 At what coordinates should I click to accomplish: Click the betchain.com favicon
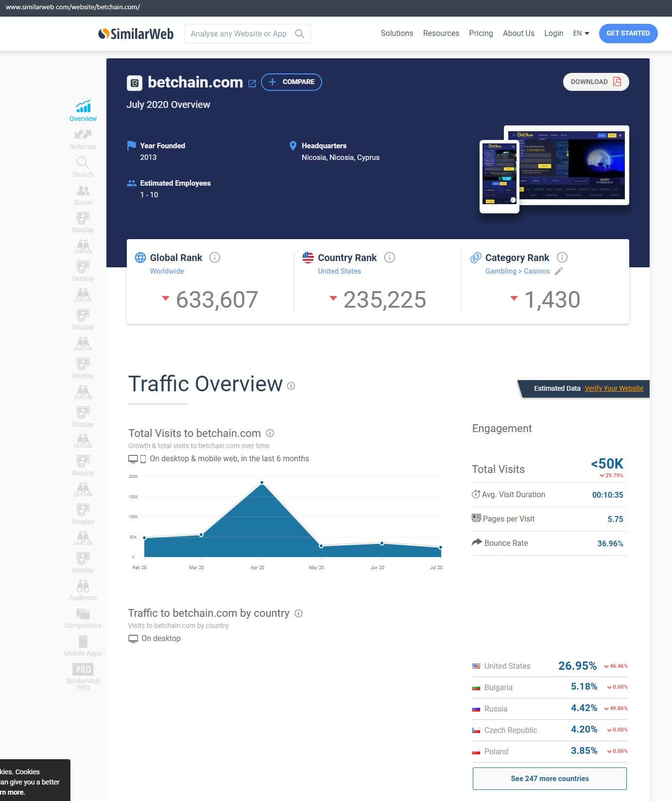point(135,83)
